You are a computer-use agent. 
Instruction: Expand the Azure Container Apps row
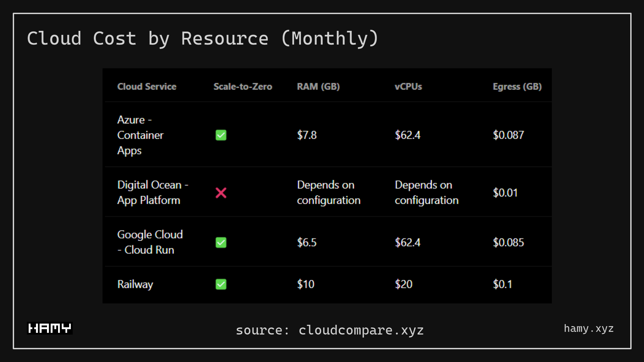140,135
